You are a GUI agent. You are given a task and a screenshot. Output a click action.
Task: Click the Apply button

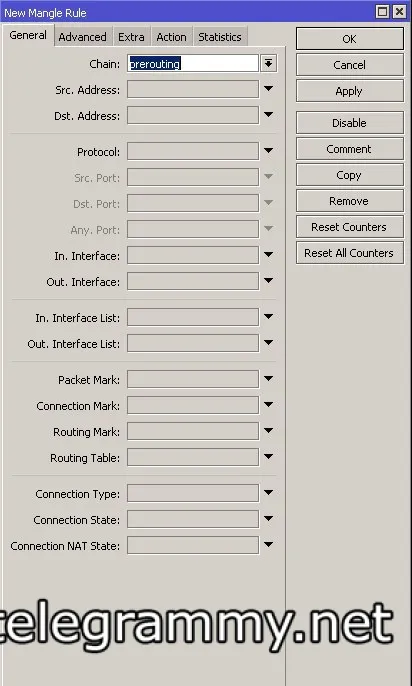coord(349,91)
